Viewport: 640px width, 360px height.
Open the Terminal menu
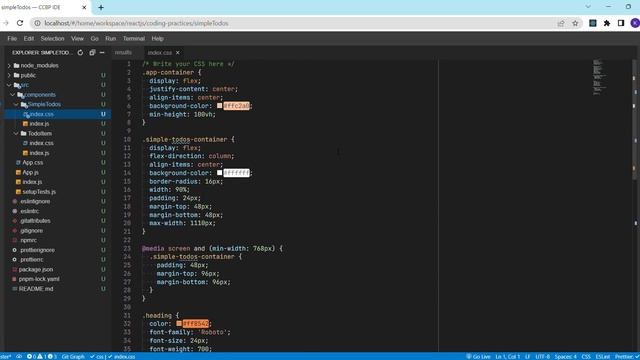click(x=133, y=38)
